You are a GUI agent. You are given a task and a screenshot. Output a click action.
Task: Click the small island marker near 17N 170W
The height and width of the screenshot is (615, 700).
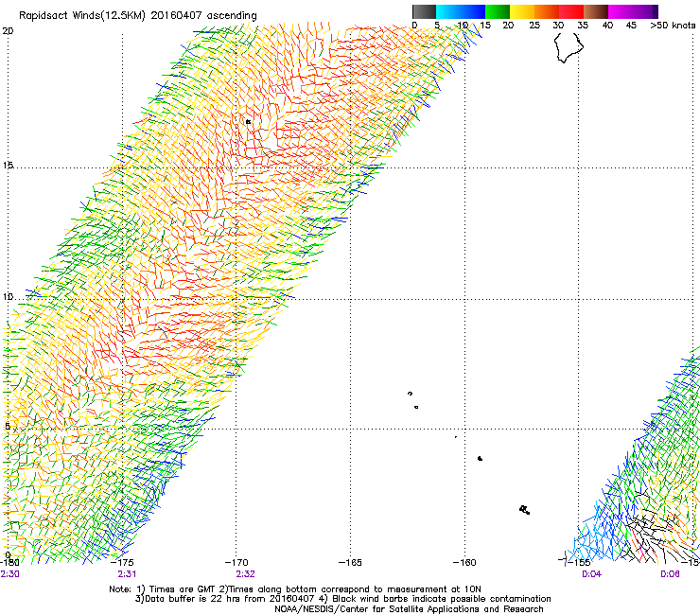(x=248, y=121)
